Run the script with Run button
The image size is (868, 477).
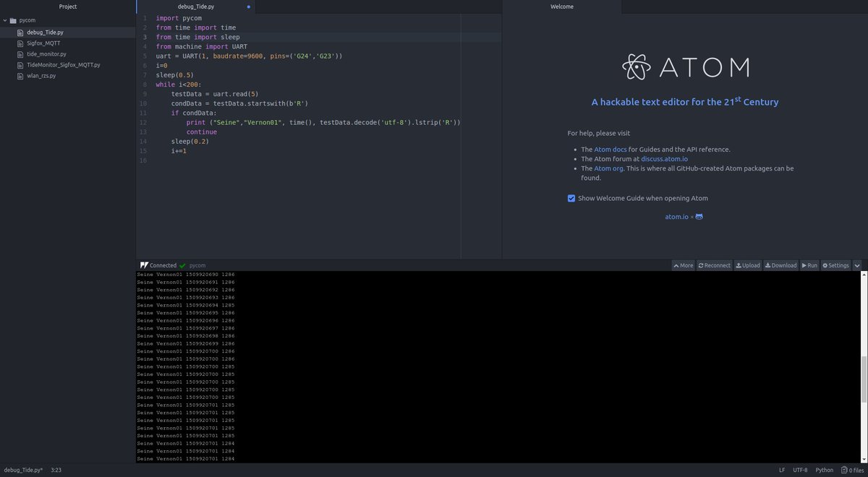pyautogui.click(x=809, y=265)
